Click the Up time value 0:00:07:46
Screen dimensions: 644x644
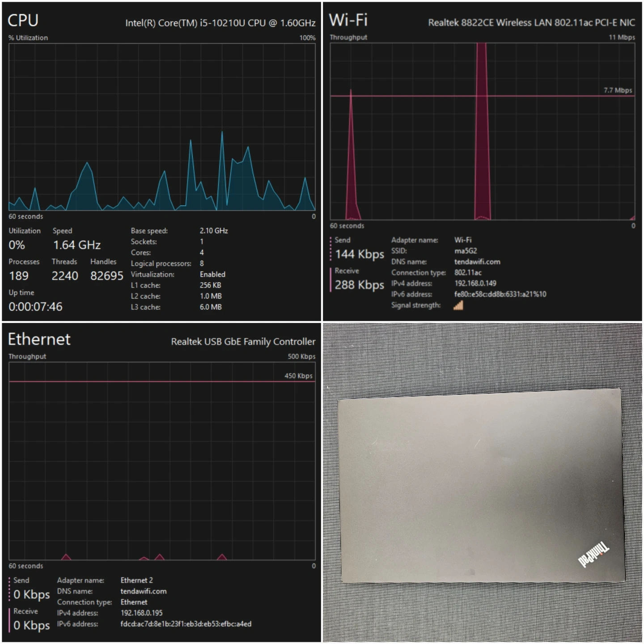click(35, 307)
